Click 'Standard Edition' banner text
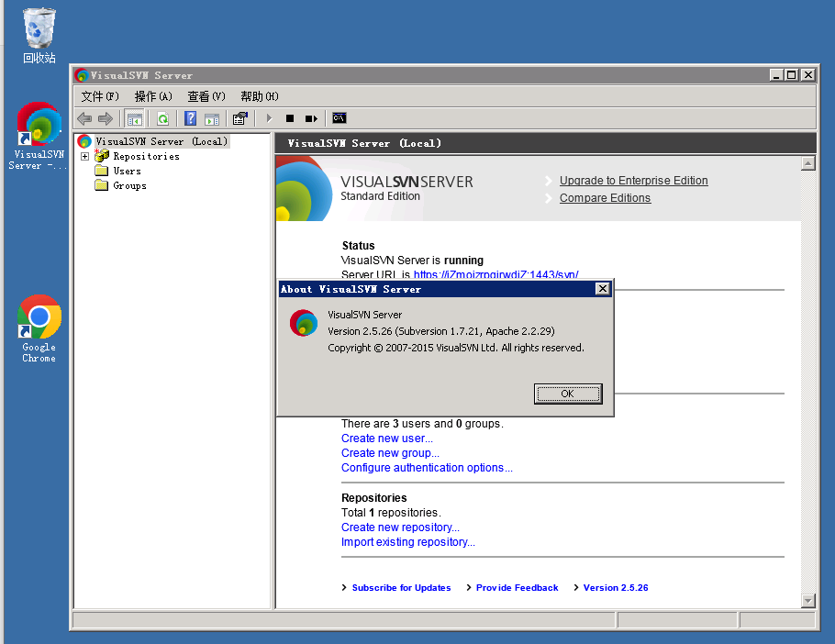Viewport: 835px width, 644px height. (x=380, y=196)
